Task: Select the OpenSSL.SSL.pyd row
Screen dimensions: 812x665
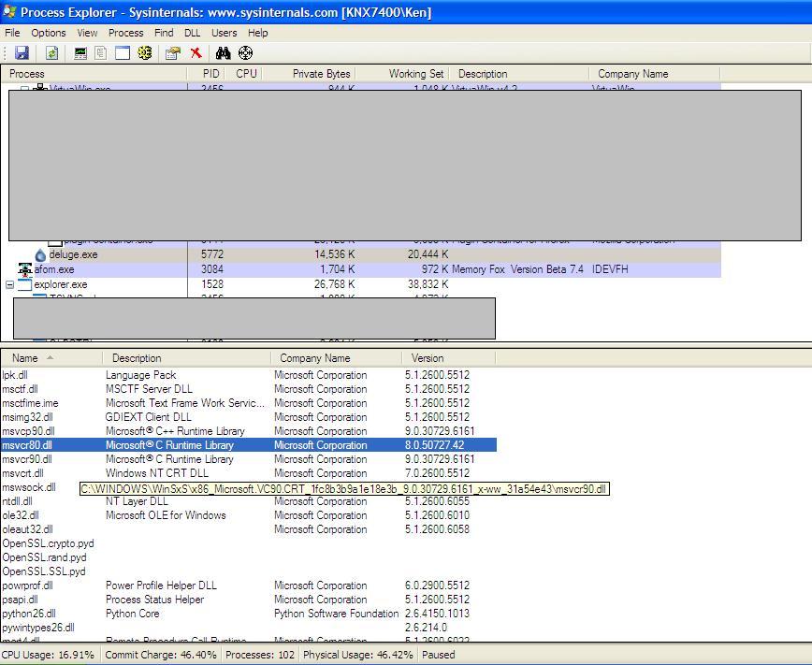Action: tap(249, 571)
